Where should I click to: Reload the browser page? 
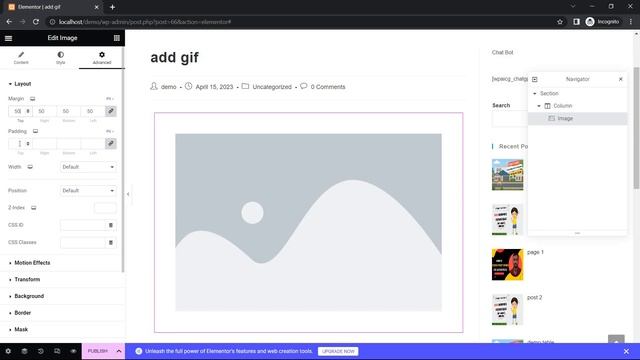click(36, 22)
